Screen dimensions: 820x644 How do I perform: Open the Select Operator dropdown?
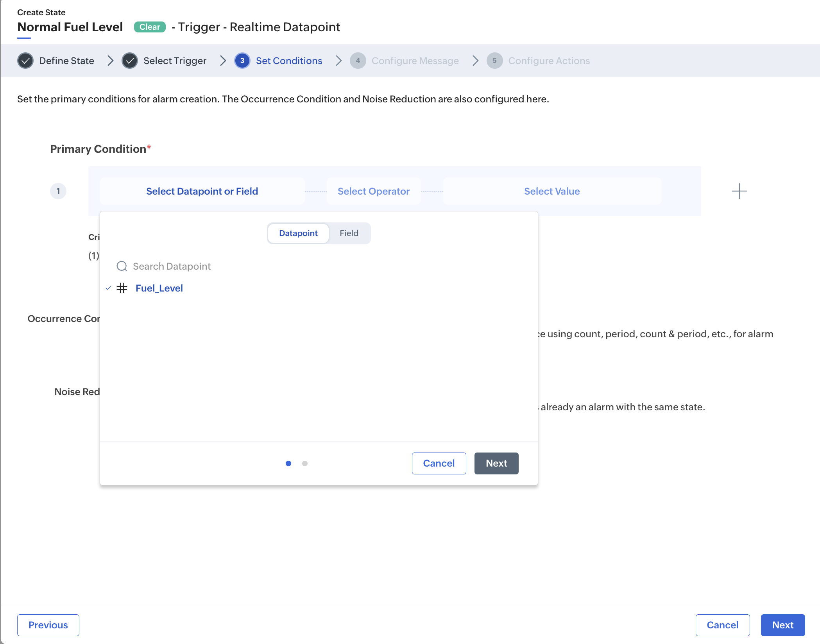(374, 191)
